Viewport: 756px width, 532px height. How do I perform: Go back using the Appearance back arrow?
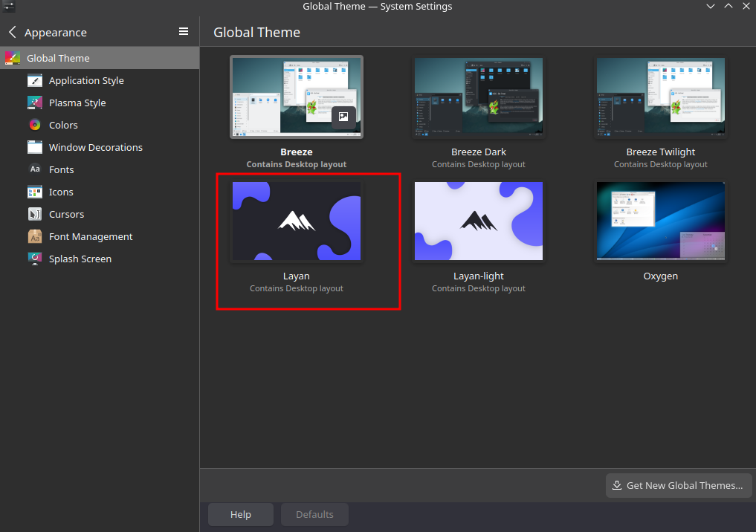pyautogui.click(x=13, y=32)
